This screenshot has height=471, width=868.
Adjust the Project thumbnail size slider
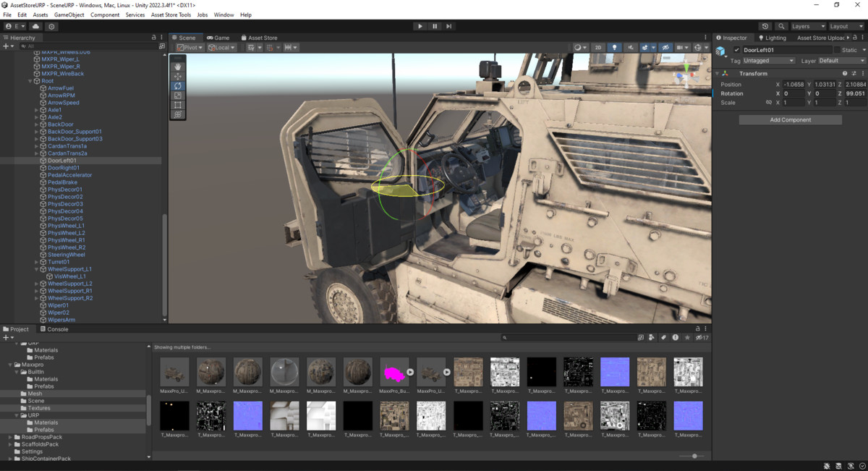[x=693, y=456]
